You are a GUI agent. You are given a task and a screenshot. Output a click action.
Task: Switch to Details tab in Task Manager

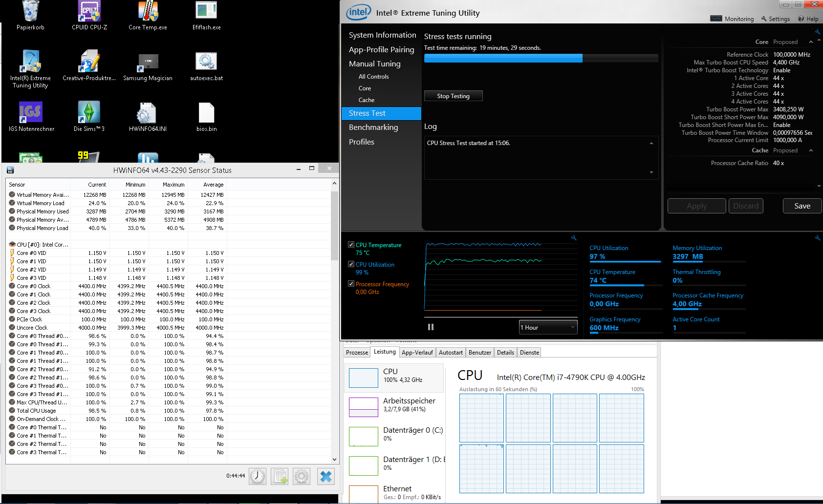(505, 353)
